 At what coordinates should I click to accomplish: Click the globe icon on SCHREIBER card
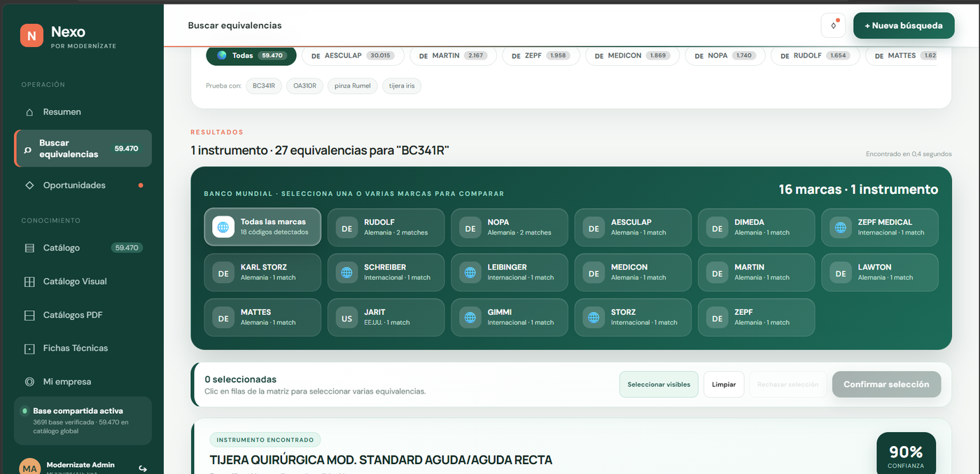347,272
